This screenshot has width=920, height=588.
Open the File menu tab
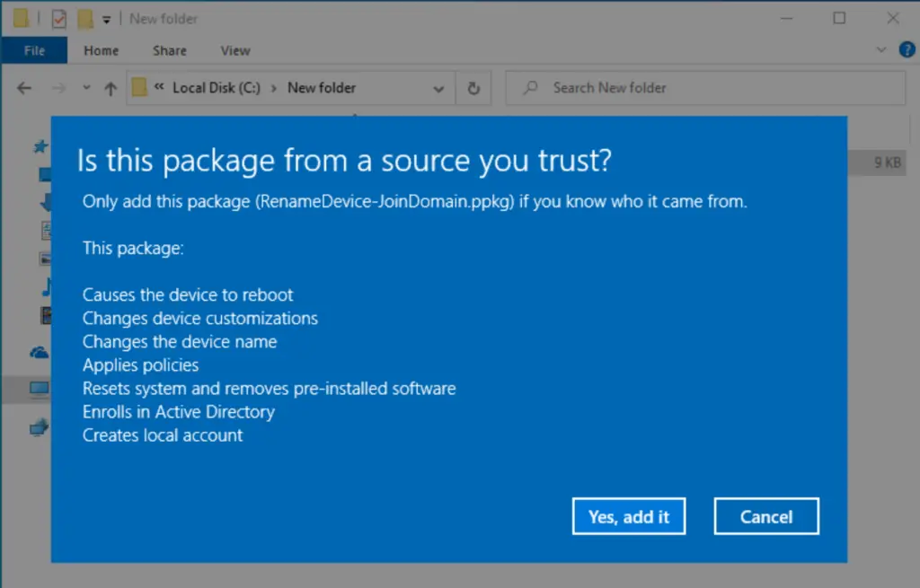tap(34, 50)
